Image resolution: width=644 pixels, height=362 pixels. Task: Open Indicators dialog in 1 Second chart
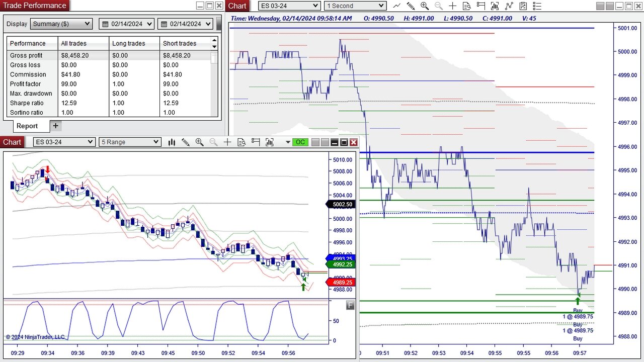coord(495,6)
